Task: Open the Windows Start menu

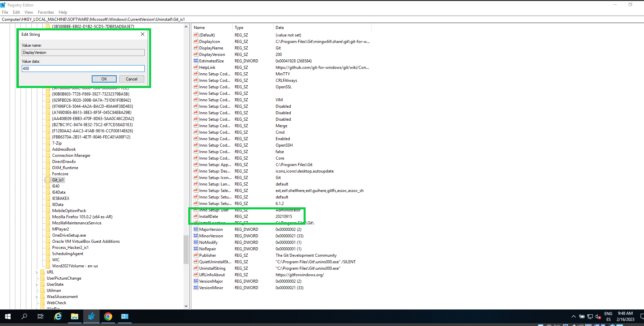Action: tap(7, 316)
